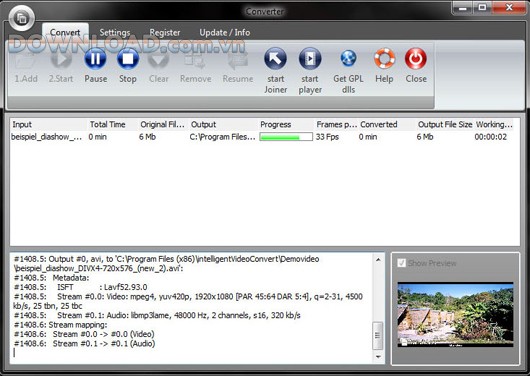Viewport: 530px width, 376px height.
Task: Sort by the Input column header
Action: 48,124
